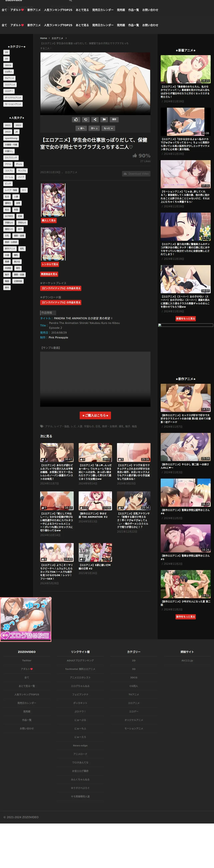The width and height of the screenshot is (214, 868).
Task: Select the 2D category tag in sidebar
Action: click(6, 52)
